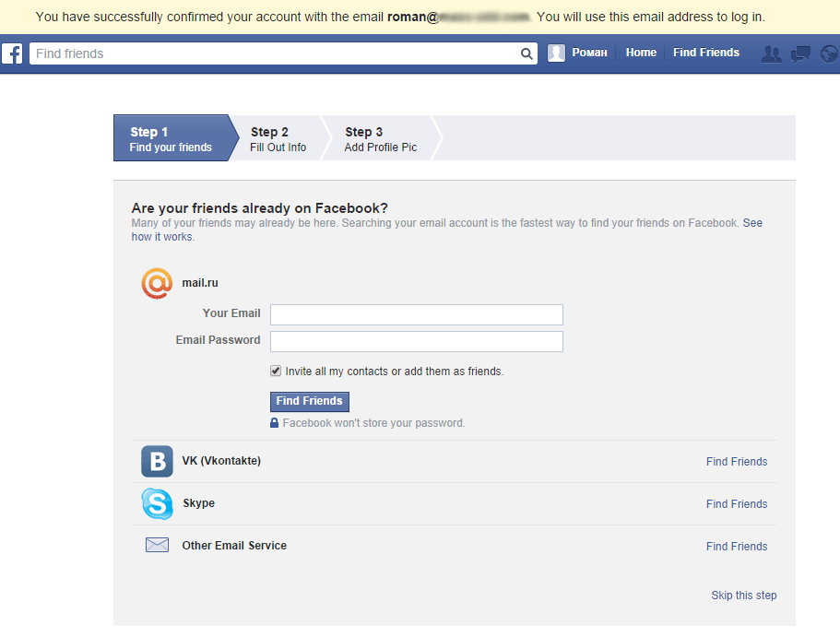Open the notifications globe icon
The height and width of the screenshot is (637, 840).
click(827, 53)
